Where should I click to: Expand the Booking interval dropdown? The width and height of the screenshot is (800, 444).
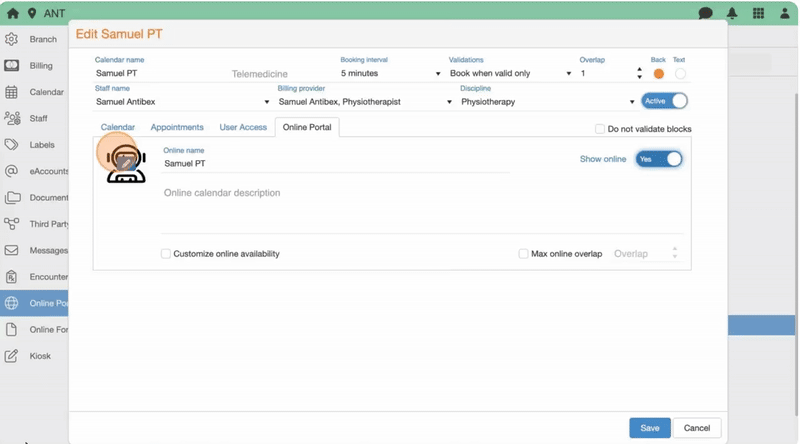[x=390, y=74]
